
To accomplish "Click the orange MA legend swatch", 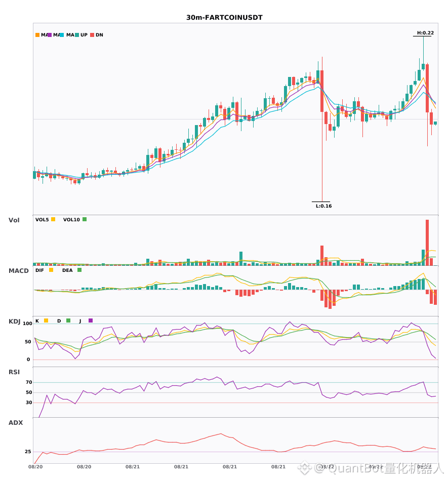I will pos(37,35).
